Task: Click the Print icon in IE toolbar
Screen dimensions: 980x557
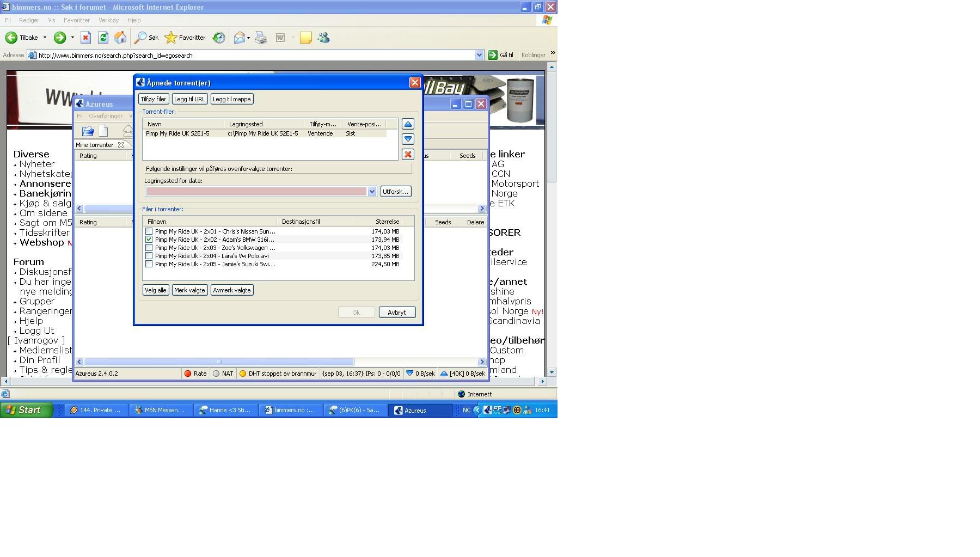Action: pyautogui.click(x=261, y=38)
